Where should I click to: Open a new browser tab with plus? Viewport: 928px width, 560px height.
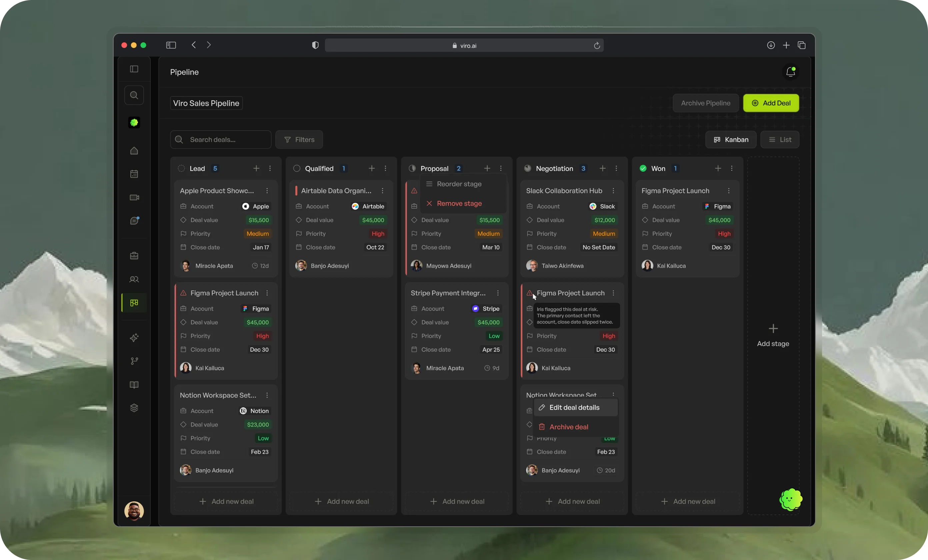pyautogui.click(x=786, y=45)
